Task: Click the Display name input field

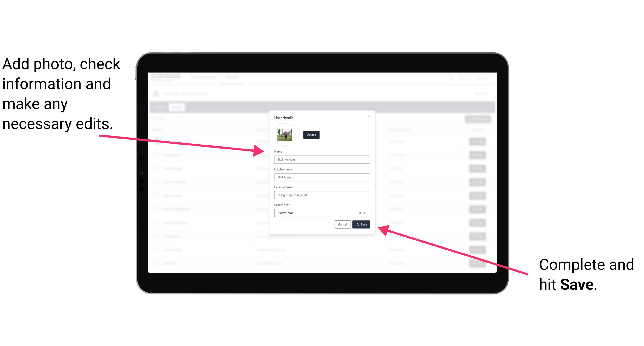Action: 322,177
